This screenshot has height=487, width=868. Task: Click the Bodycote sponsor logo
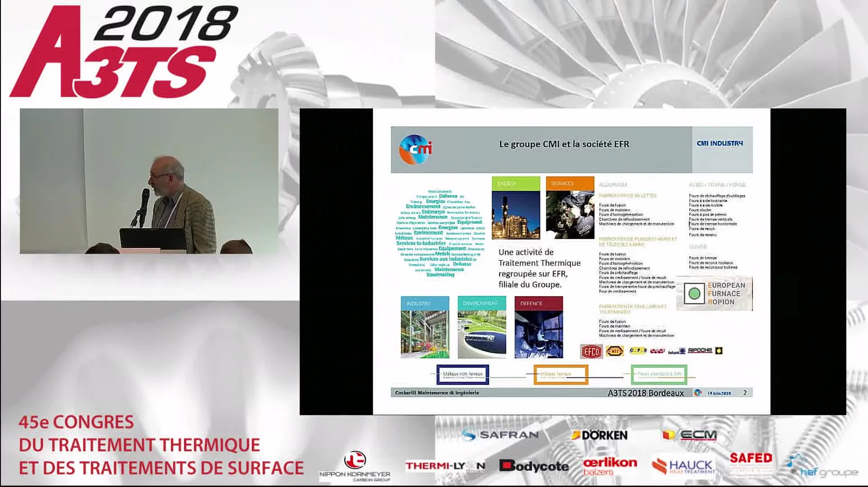(x=534, y=466)
